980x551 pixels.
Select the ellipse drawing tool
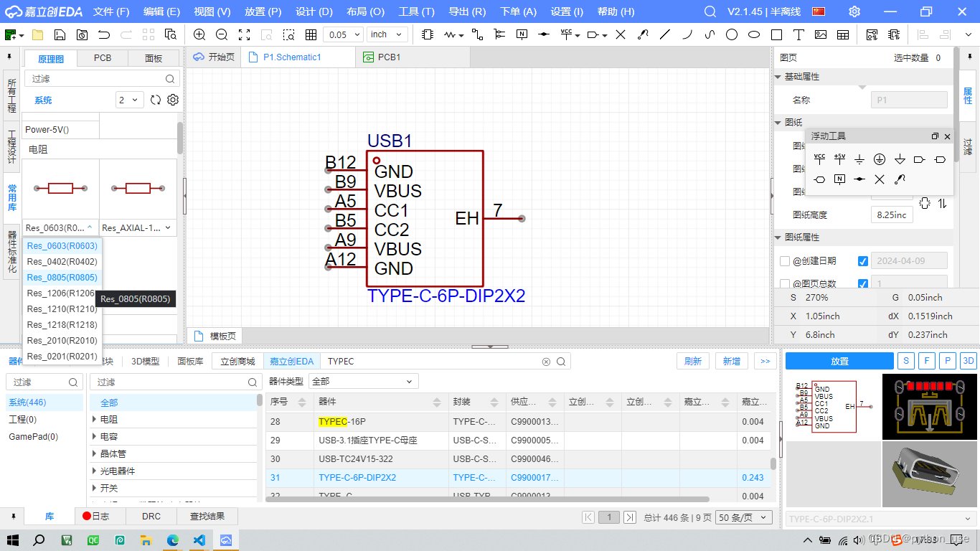(754, 34)
